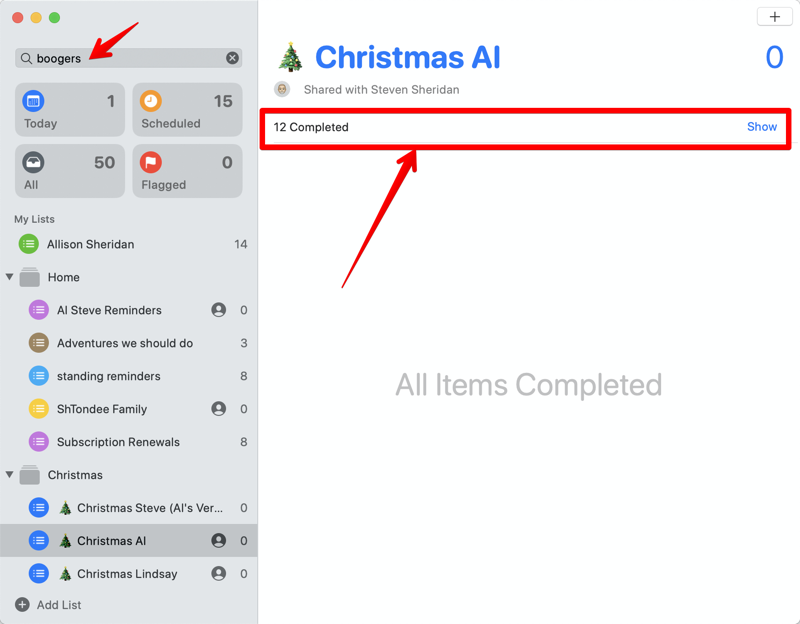Screen dimensions: 800x624
Task: Click shared icon next to ShTondee Family
Action: pos(218,409)
